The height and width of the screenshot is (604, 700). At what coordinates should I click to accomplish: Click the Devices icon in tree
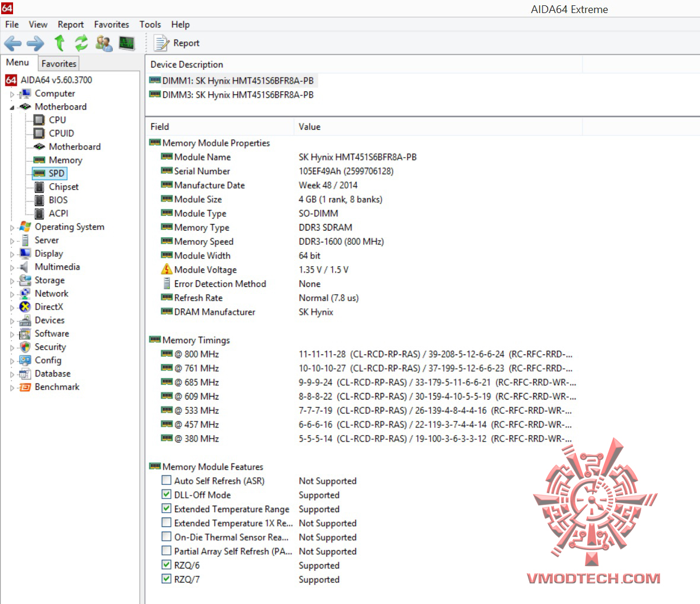point(25,320)
